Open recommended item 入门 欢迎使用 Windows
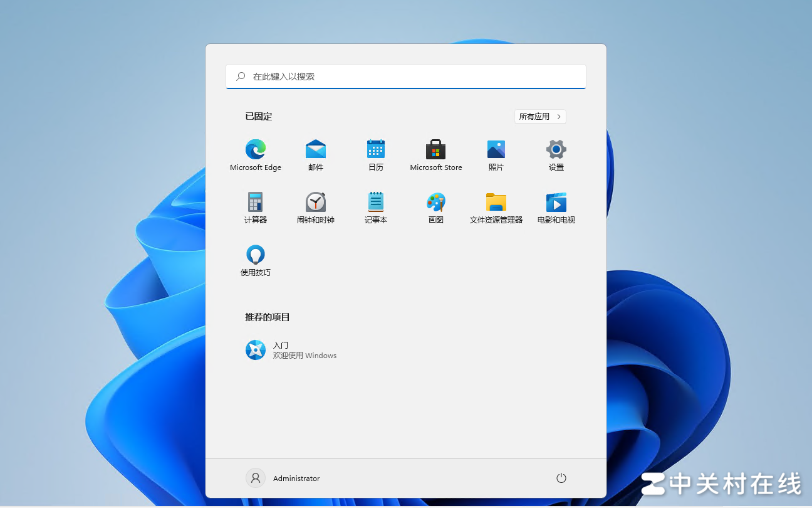This screenshot has height=508, width=812. [291, 350]
